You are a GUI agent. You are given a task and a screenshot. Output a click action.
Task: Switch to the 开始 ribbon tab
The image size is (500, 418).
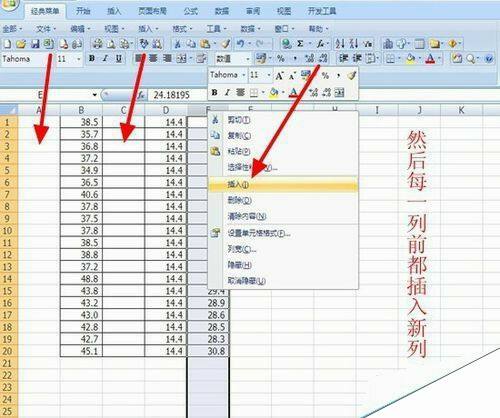83,11
